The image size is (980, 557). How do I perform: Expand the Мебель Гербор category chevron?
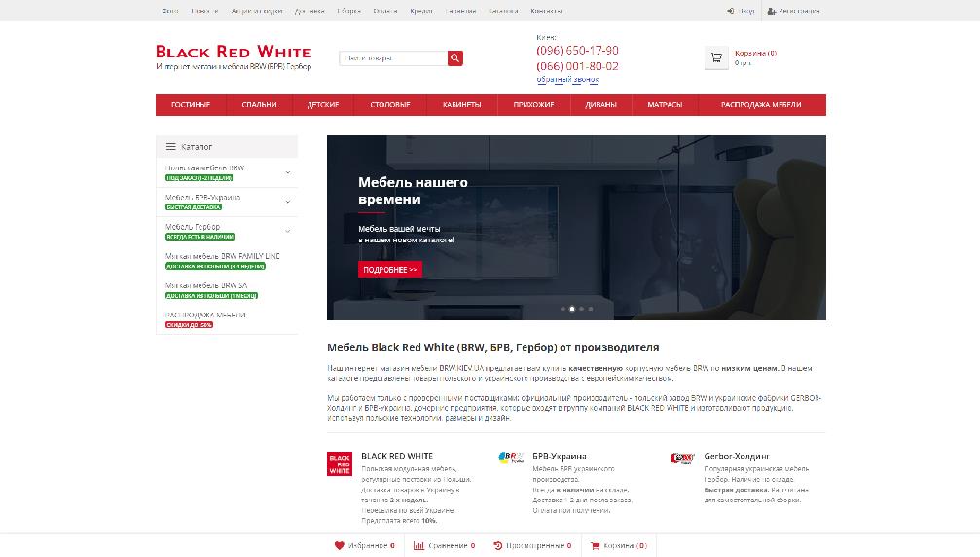coord(287,231)
